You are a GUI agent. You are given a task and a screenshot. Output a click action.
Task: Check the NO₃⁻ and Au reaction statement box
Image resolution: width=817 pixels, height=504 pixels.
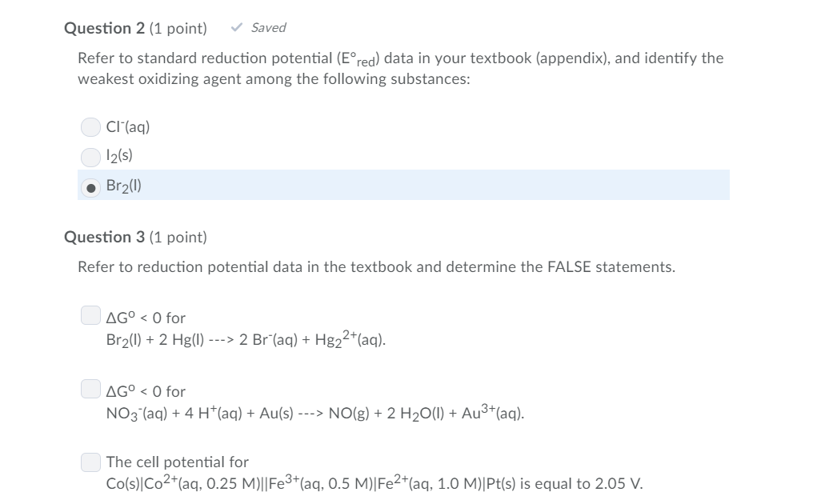90,389
